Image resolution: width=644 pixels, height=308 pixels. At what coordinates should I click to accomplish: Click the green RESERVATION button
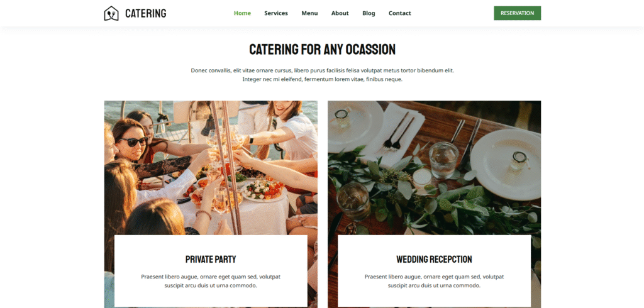(x=517, y=13)
